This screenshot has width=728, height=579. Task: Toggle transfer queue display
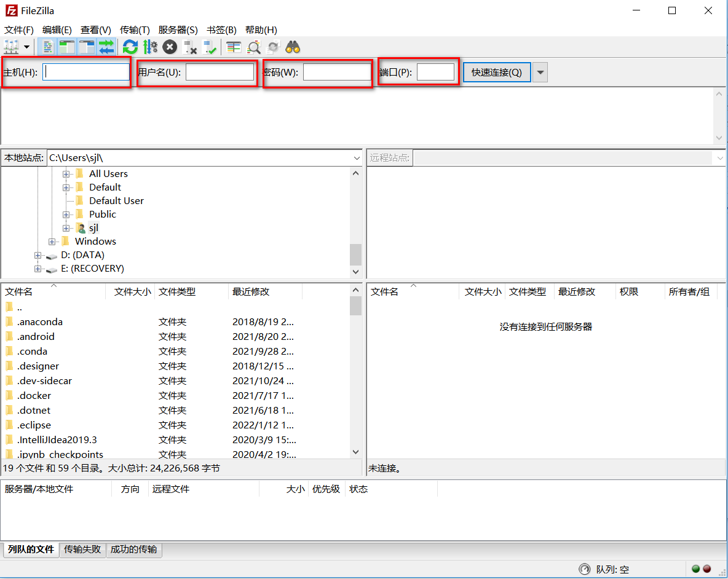(x=106, y=47)
